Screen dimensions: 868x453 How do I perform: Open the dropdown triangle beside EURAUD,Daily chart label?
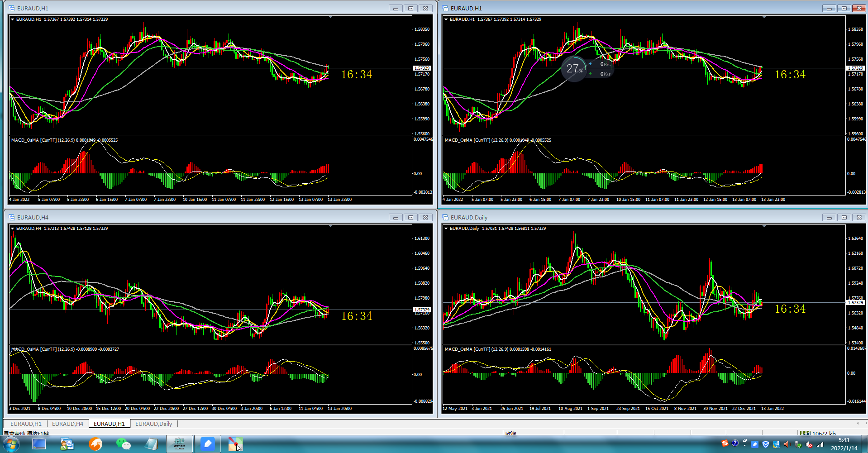446,229
